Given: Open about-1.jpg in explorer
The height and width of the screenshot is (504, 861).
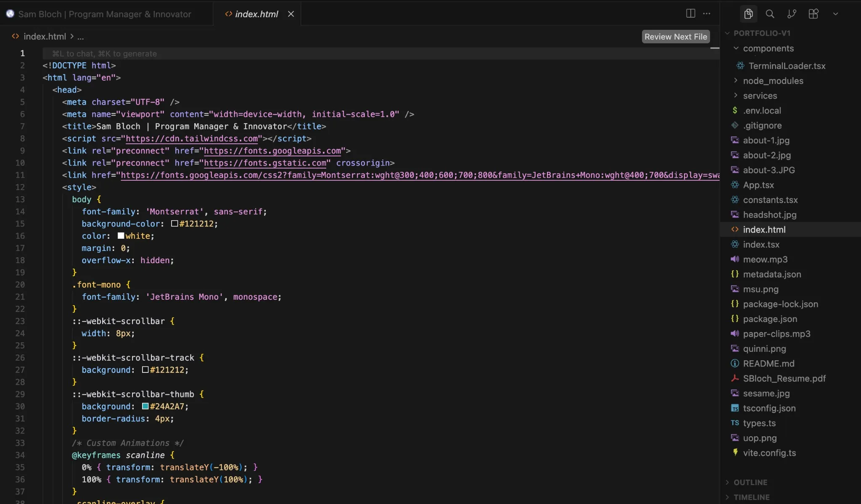Looking at the screenshot, I should point(766,140).
